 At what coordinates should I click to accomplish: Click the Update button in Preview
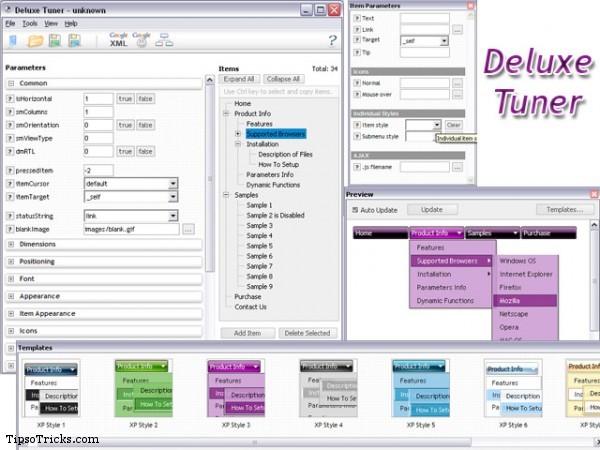tap(432, 210)
